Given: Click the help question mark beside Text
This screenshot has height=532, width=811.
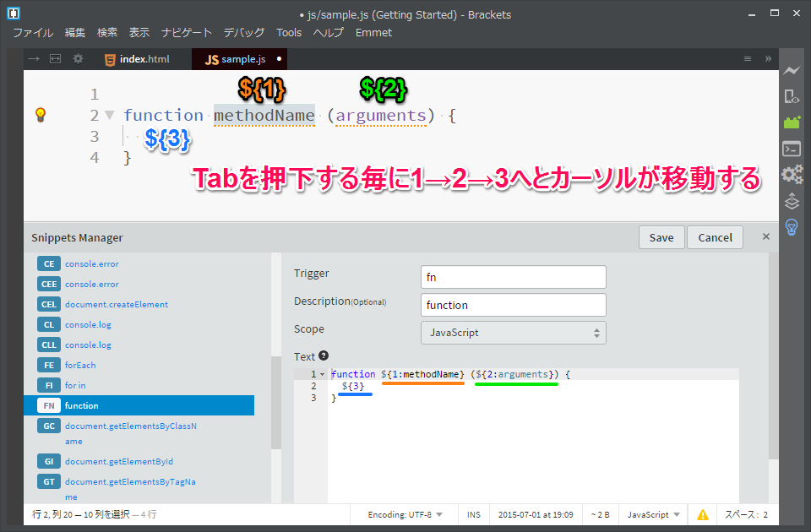Looking at the screenshot, I should pos(324,356).
